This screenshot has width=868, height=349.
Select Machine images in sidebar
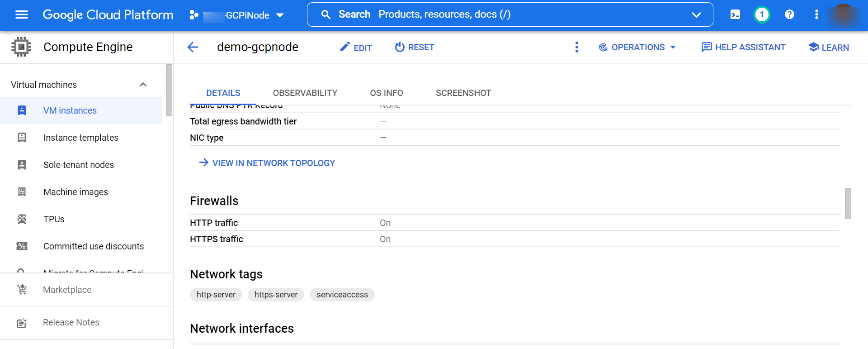tap(81, 192)
